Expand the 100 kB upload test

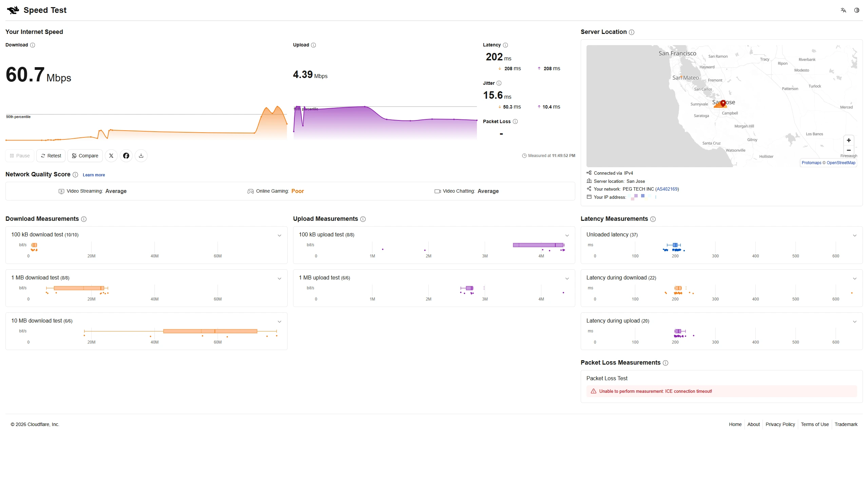(x=567, y=235)
